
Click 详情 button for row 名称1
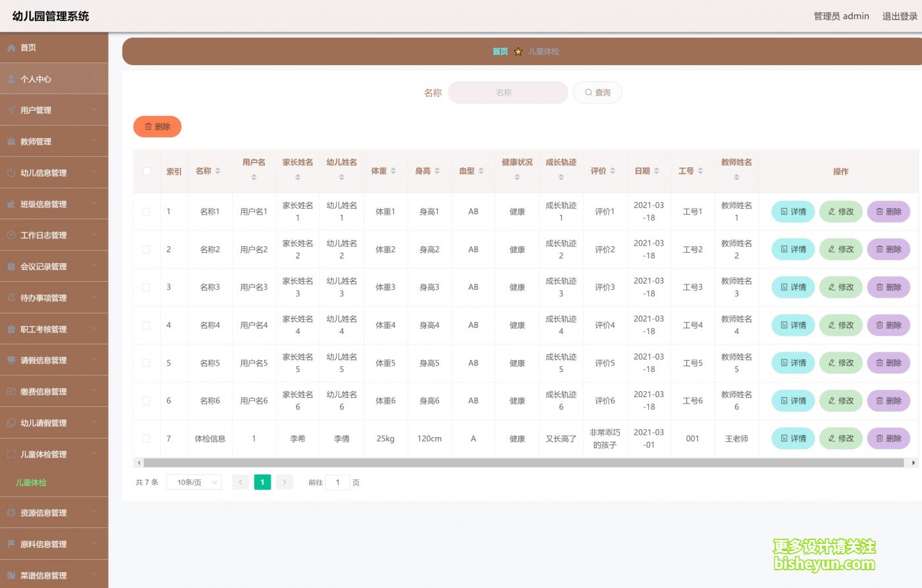pos(793,212)
